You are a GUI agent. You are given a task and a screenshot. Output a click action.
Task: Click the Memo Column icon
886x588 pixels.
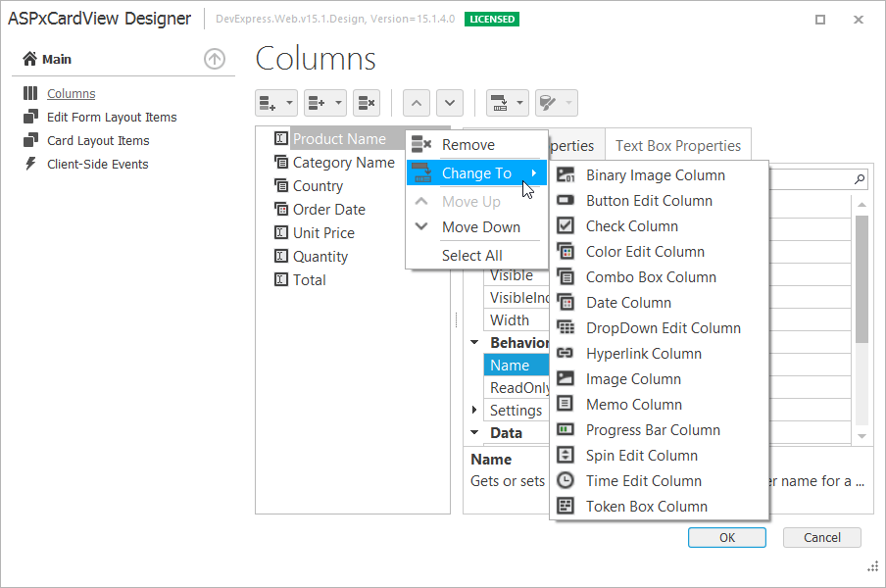tap(566, 404)
